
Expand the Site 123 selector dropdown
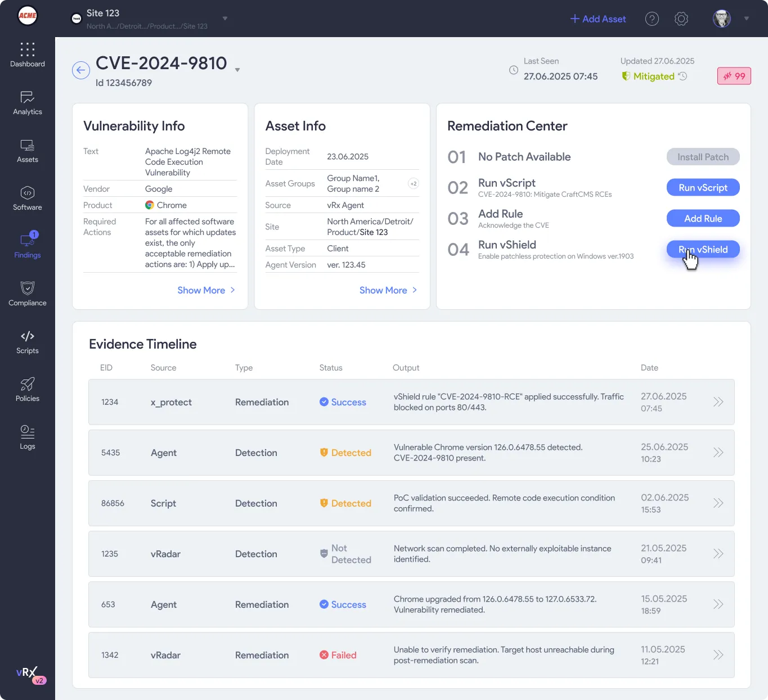coord(225,19)
